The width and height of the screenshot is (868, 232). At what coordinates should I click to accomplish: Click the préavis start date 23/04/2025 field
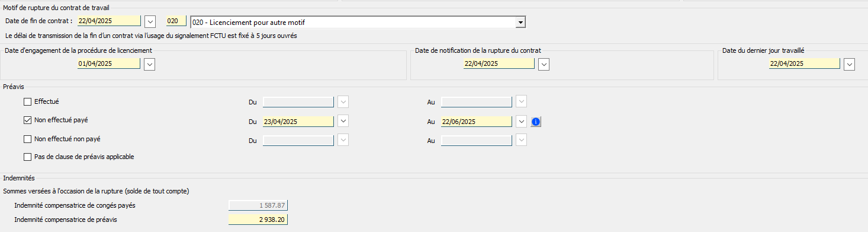298,121
